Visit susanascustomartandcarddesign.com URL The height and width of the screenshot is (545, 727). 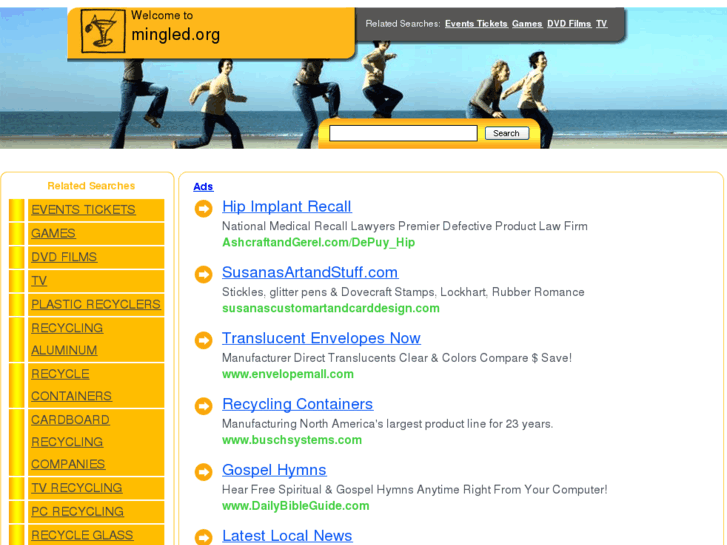click(331, 308)
